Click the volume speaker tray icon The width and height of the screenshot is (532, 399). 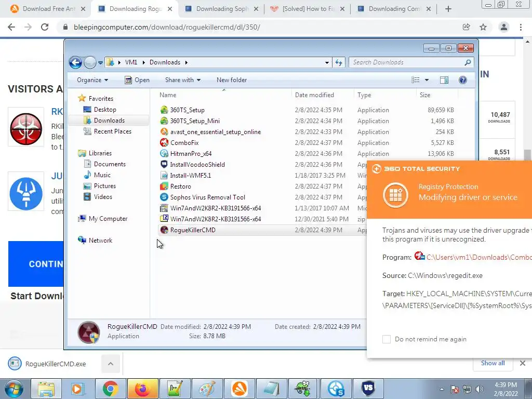[x=480, y=389]
